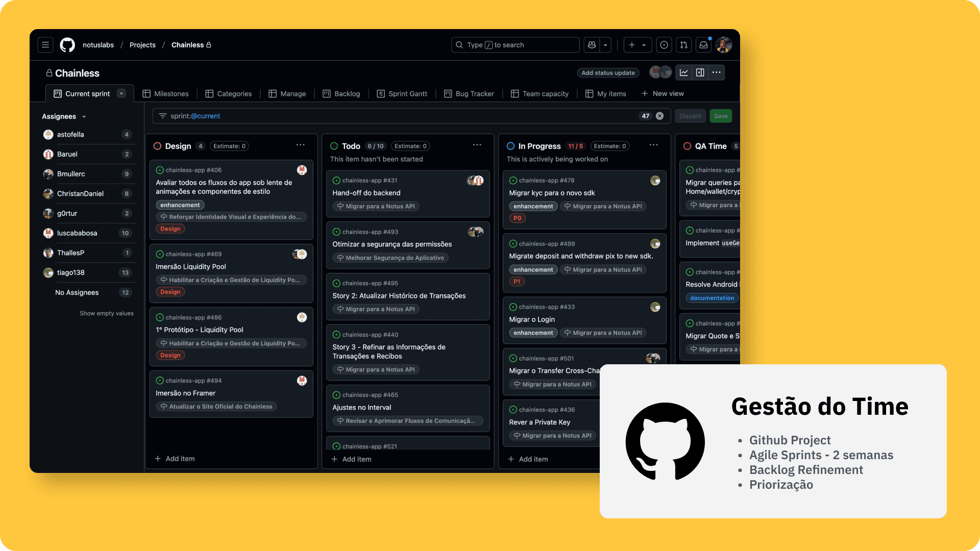Open the project more options ellipsis
Screen dimensions: 980x551
717,72
